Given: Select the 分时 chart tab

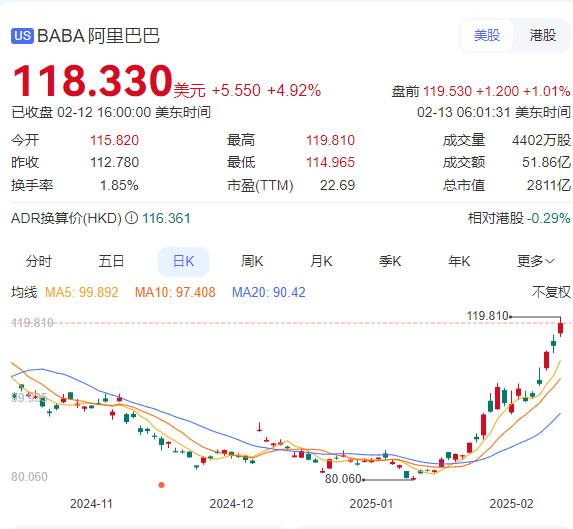Looking at the screenshot, I should tap(39, 262).
